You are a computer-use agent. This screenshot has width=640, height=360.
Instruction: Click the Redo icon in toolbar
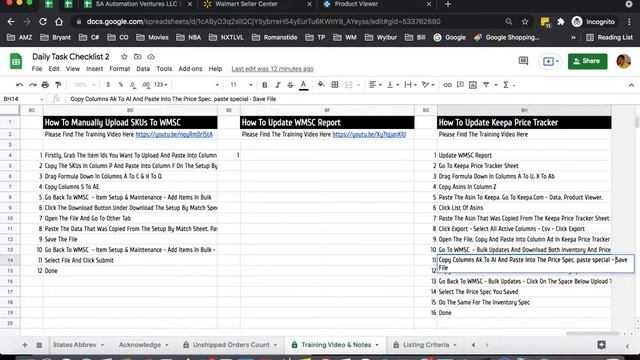32,85
